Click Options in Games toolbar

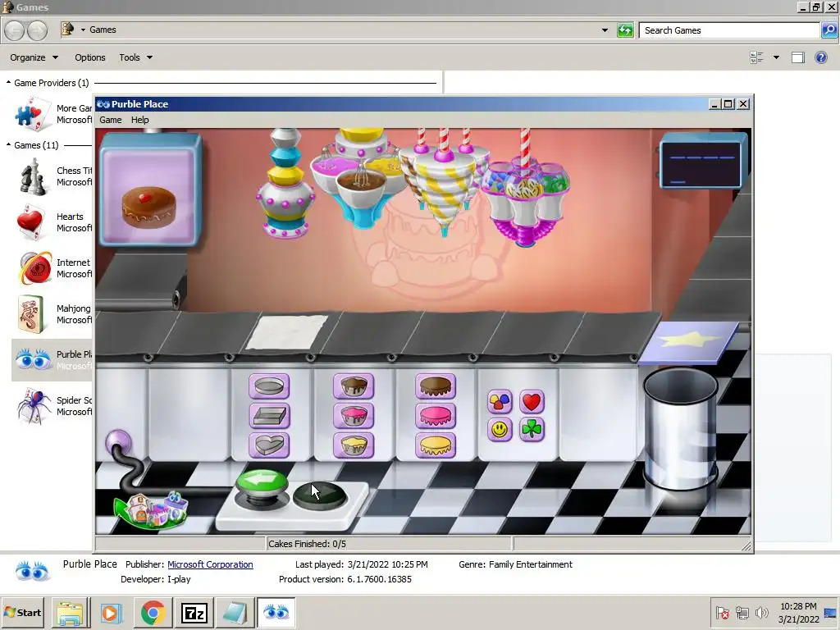click(90, 57)
